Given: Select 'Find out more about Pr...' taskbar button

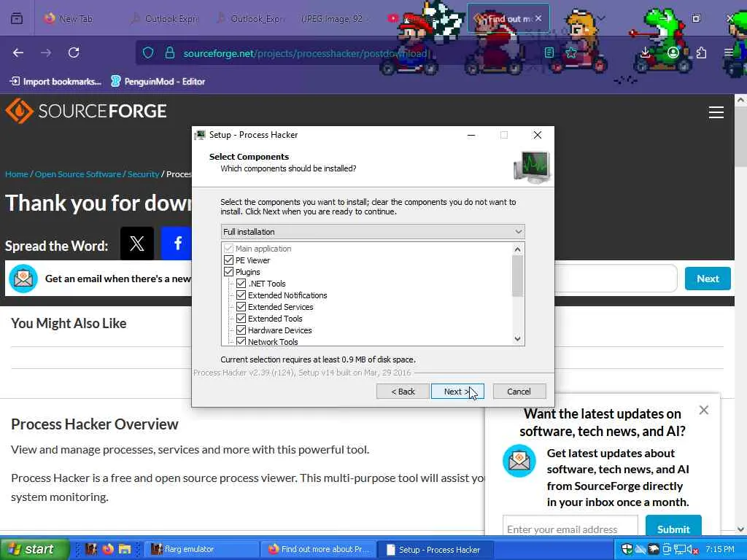Looking at the screenshot, I should [318, 549].
